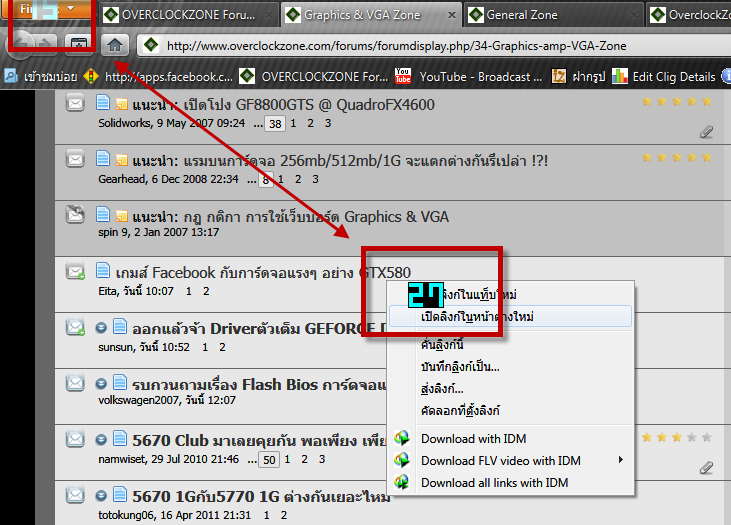Open thread เกมส์ Facebook กับการ์ดจอแรงๆ
Viewport: 731px width, 525px height.
263,273
